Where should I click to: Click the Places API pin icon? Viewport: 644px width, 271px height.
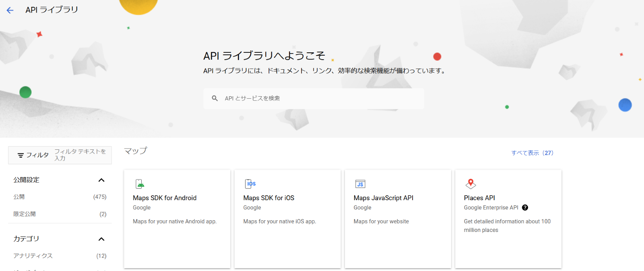point(471,184)
